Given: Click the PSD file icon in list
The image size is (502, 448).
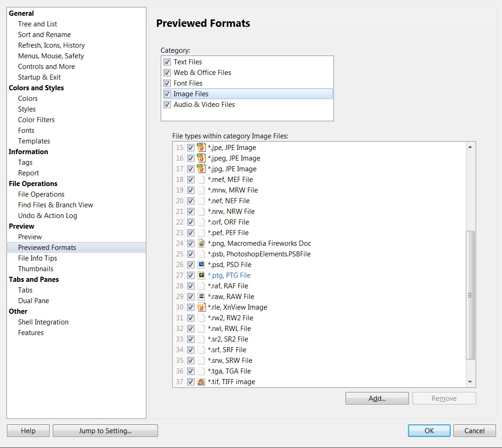Looking at the screenshot, I should pos(201,265).
